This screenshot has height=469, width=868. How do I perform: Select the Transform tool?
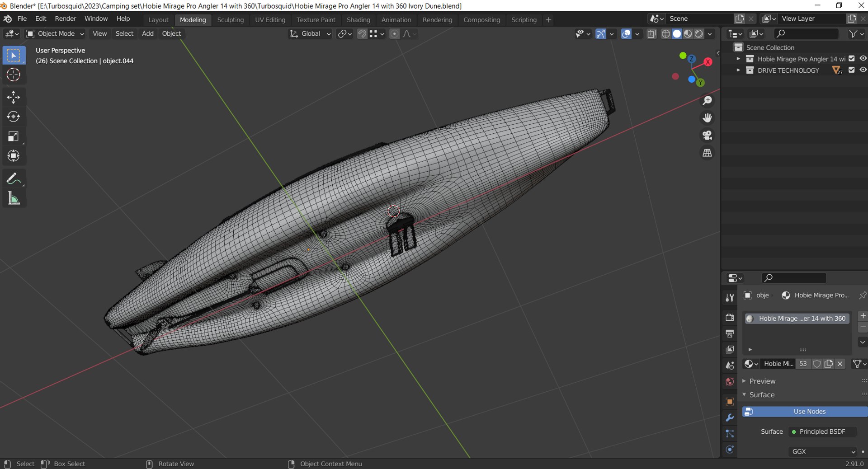[x=14, y=156]
